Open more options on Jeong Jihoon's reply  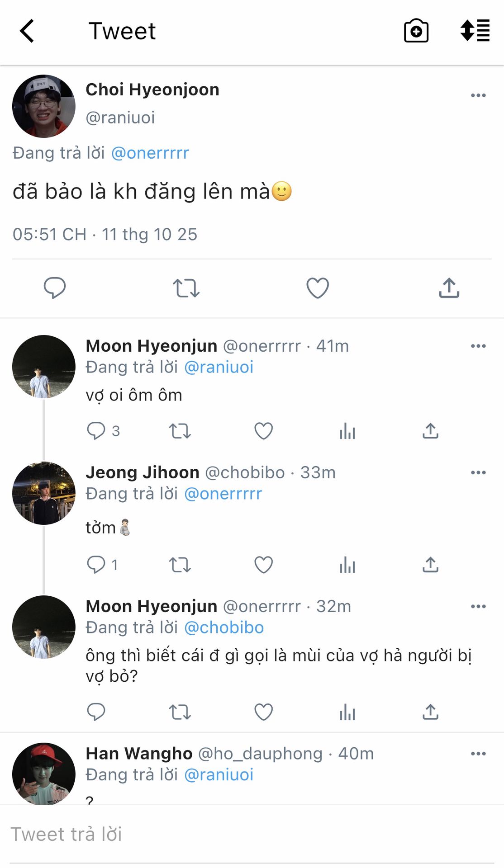click(478, 473)
